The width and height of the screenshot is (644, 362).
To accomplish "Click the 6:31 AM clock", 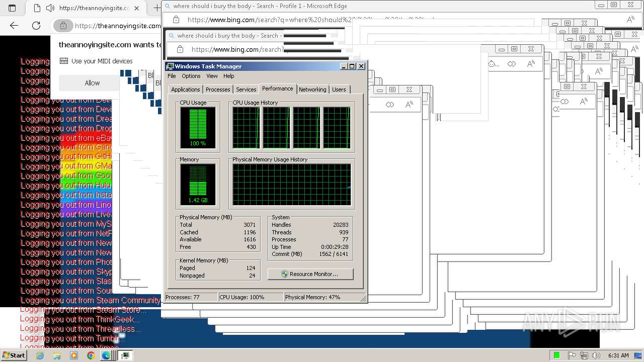I will click(x=618, y=355).
